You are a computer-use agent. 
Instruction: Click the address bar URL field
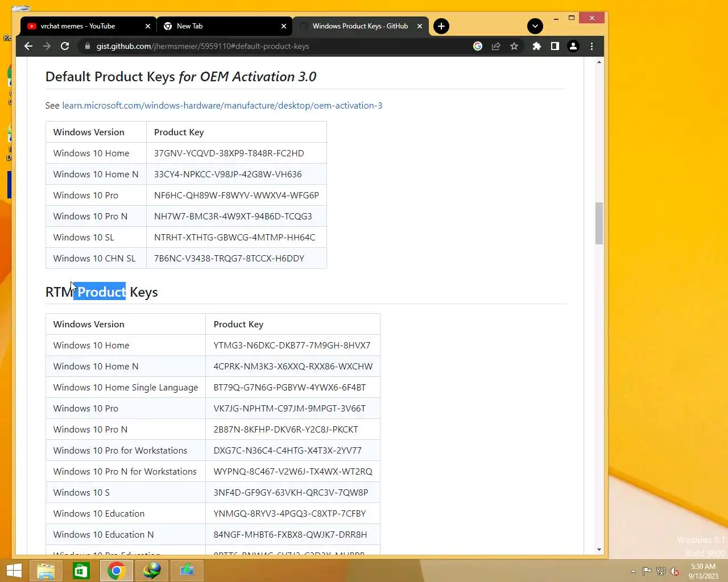[x=279, y=46]
